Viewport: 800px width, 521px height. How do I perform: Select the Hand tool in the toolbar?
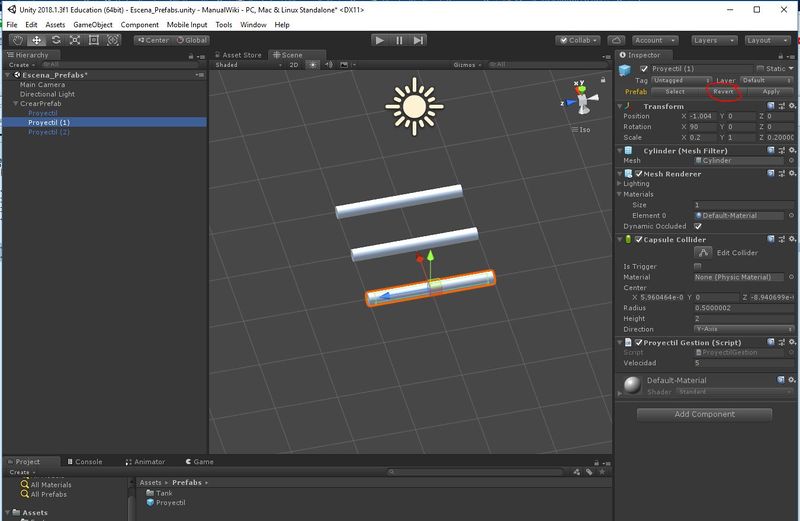pos(18,40)
